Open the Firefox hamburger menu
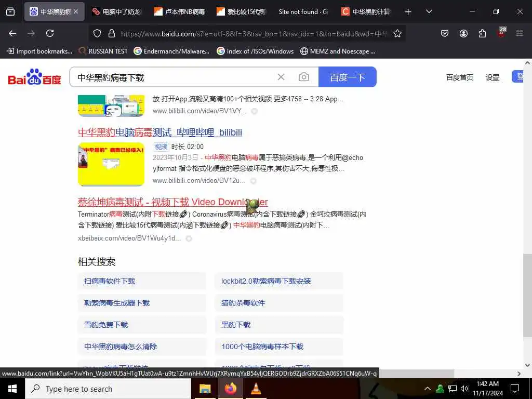 520,33
